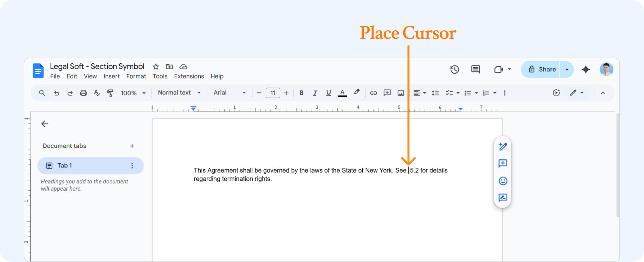Open the Edit menu

(x=72, y=76)
